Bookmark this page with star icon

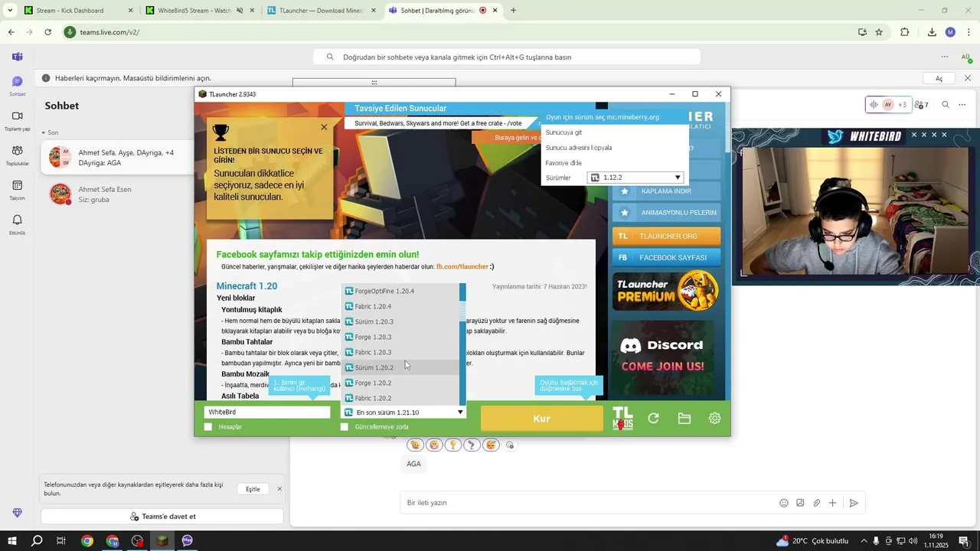pos(879,32)
